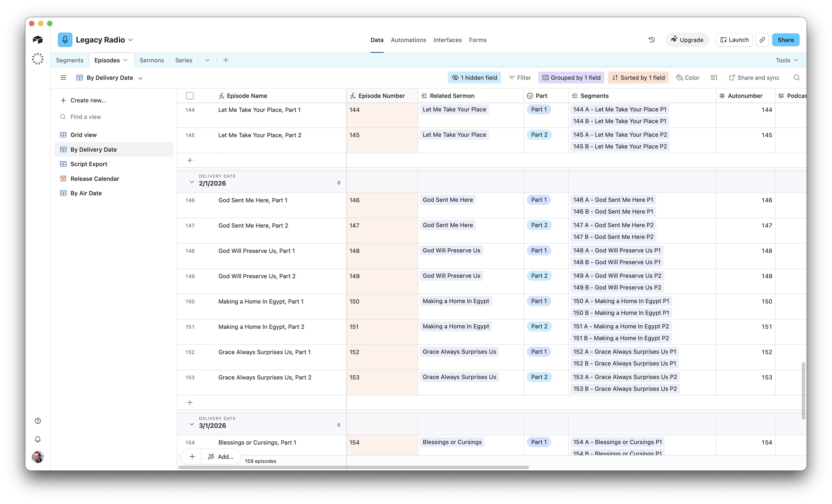This screenshot has width=832, height=504.
Task: Switch to the Sermons table tab
Action: point(152,60)
